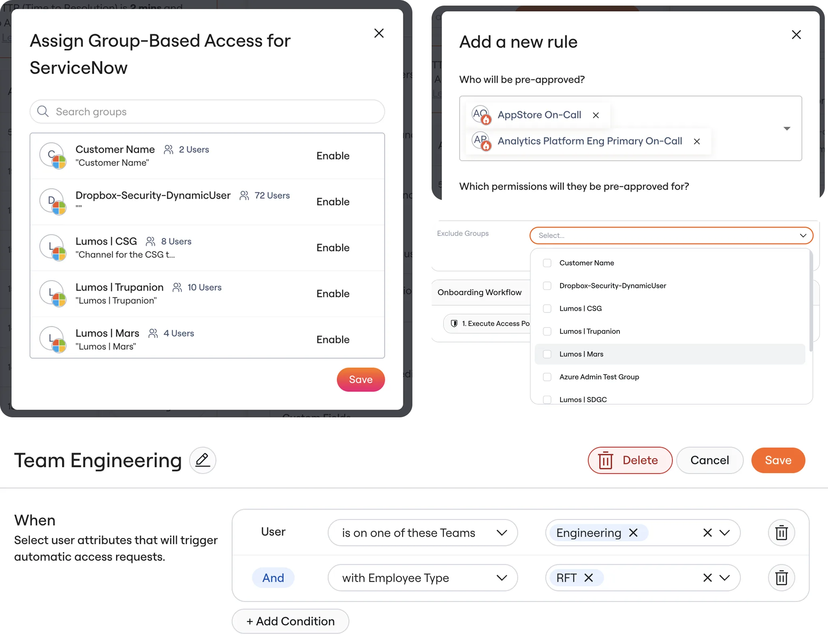The image size is (828, 644).
Task: Click the + Add Condition button
Action: click(290, 621)
